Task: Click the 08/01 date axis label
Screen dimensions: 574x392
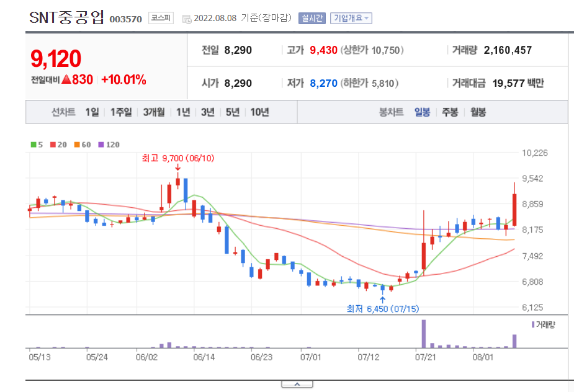Action: point(483,357)
